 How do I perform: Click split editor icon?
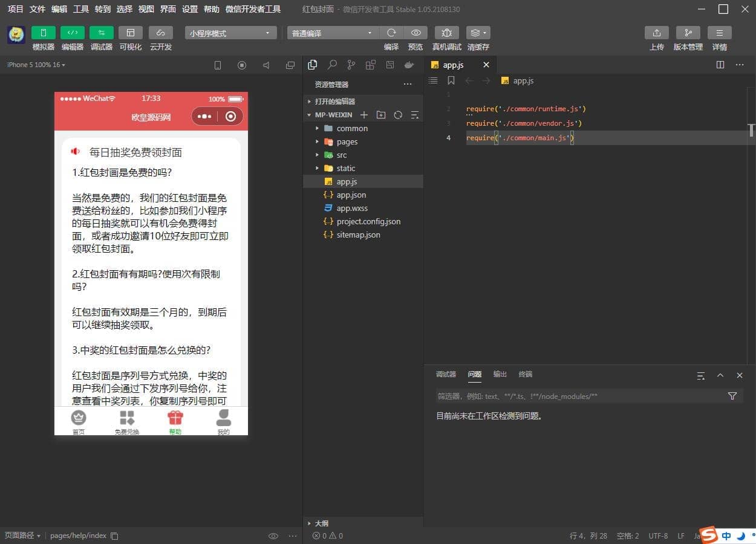[x=720, y=65]
